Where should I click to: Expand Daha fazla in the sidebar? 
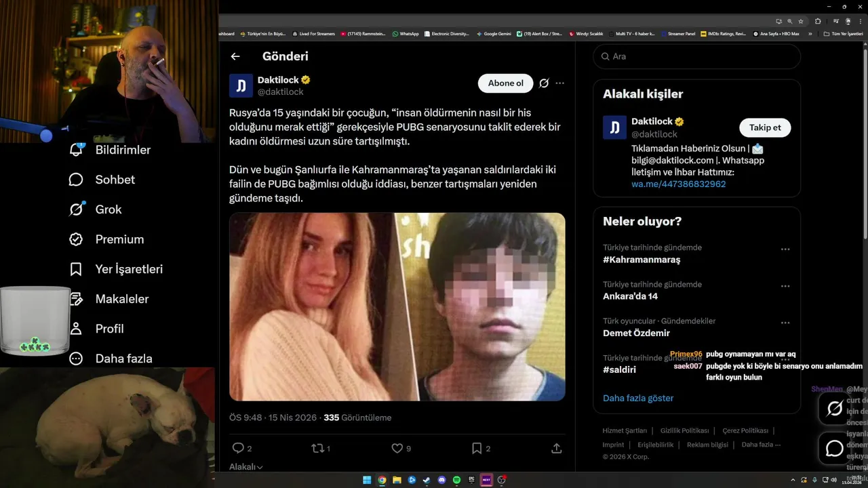point(111,359)
